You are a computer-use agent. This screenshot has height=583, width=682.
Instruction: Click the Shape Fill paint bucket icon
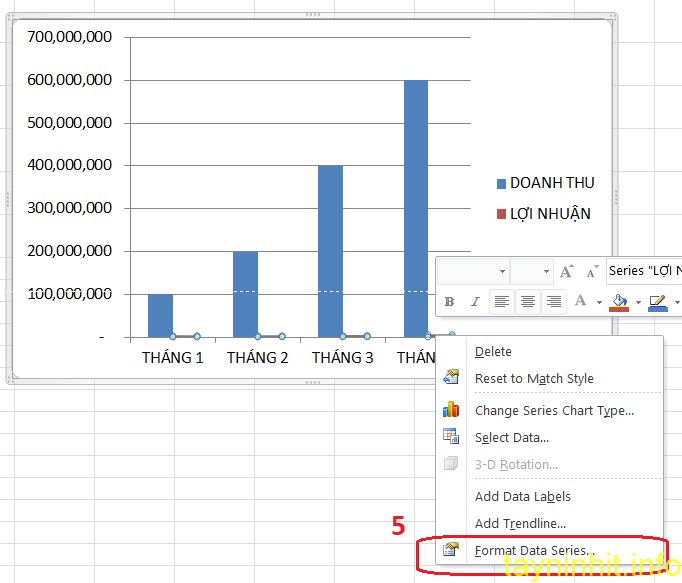pos(619,301)
